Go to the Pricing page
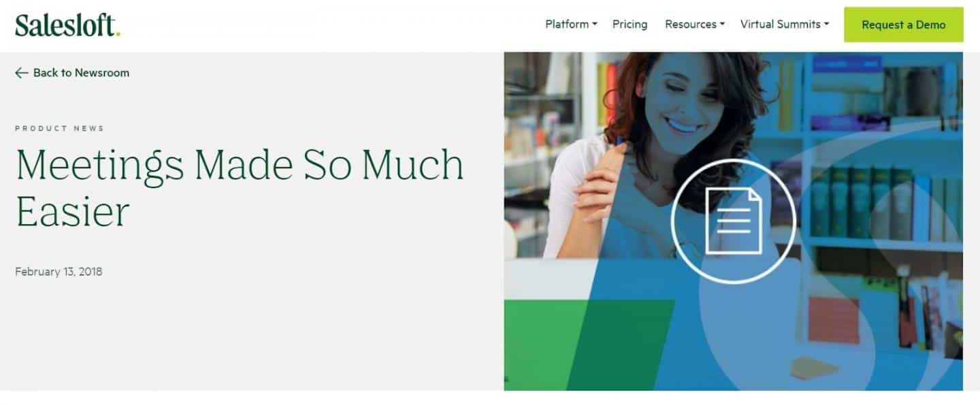This screenshot has width=980, height=406. [630, 25]
